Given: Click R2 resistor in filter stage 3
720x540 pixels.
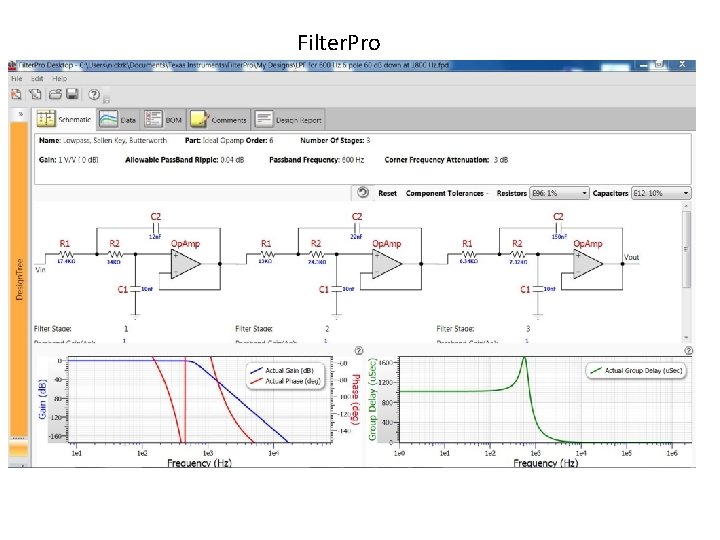Looking at the screenshot, I should point(518,253).
